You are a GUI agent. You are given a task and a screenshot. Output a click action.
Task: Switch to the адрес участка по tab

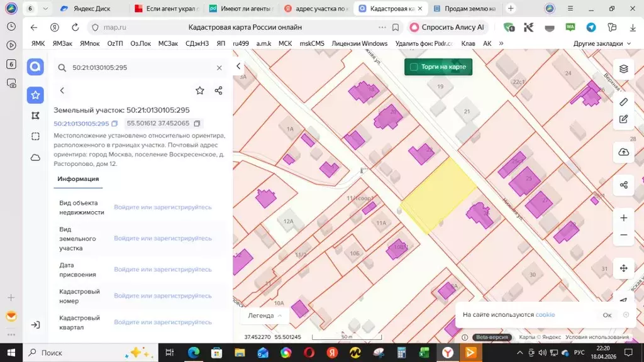(x=316, y=8)
